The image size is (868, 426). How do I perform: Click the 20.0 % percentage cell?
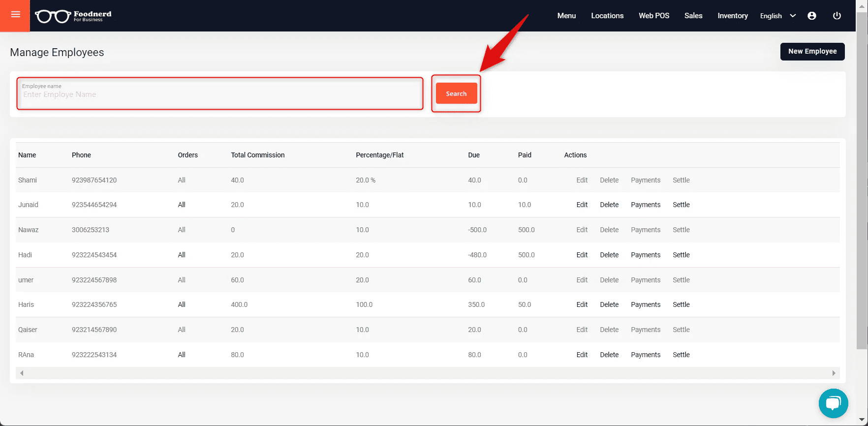tap(366, 180)
